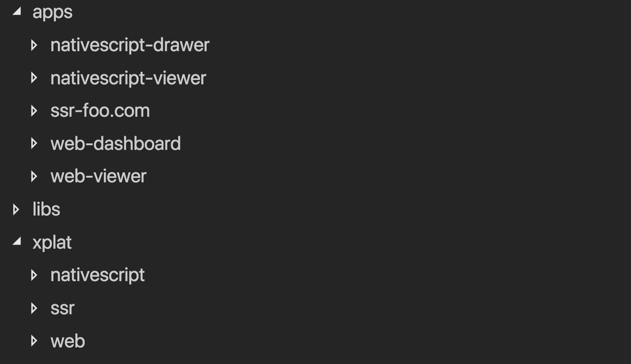Expand the web-dashboard folder arrow
The height and width of the screenshot is (364, 631).
(34, 144)
